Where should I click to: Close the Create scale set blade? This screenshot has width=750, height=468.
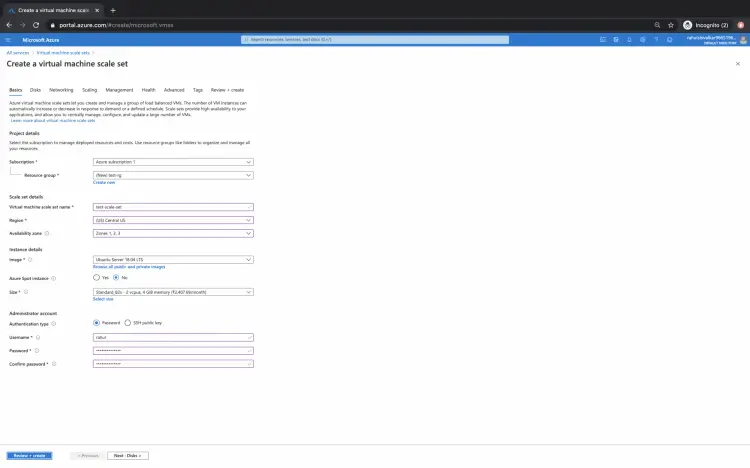click(738, 64)
